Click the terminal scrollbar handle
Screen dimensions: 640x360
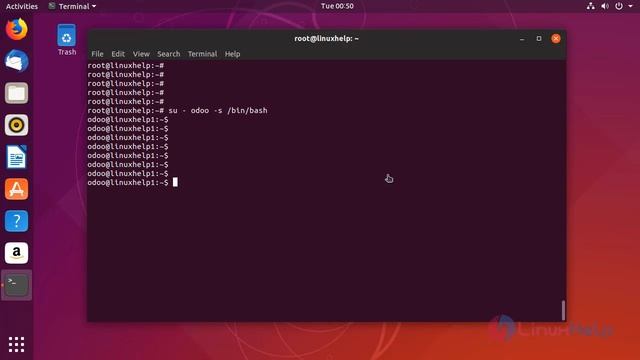(563, 310)
